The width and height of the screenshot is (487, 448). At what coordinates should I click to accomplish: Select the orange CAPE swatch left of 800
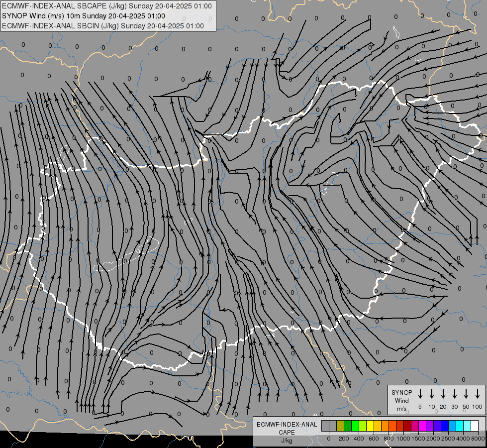pos(385,426)
